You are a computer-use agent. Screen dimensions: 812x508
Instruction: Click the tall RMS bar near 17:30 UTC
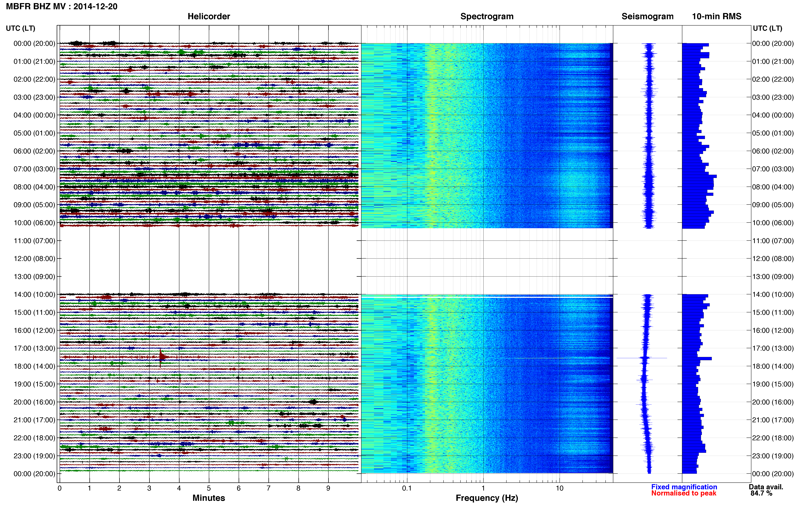pos(697,358)
